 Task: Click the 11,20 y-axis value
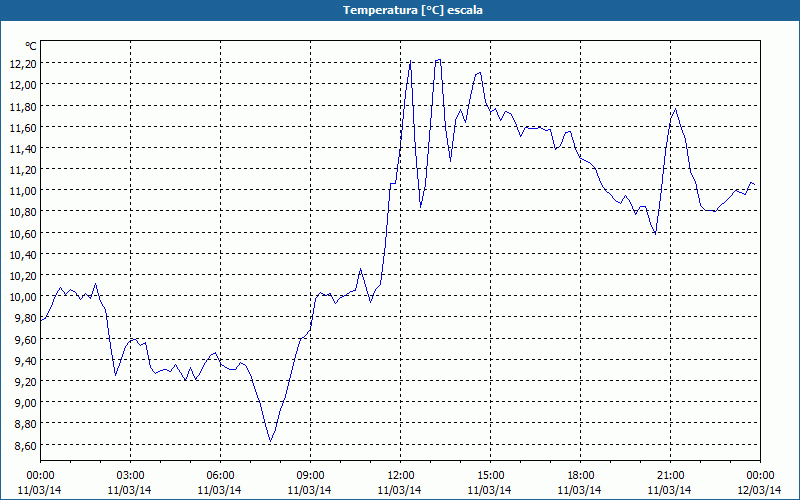(23, 169)
